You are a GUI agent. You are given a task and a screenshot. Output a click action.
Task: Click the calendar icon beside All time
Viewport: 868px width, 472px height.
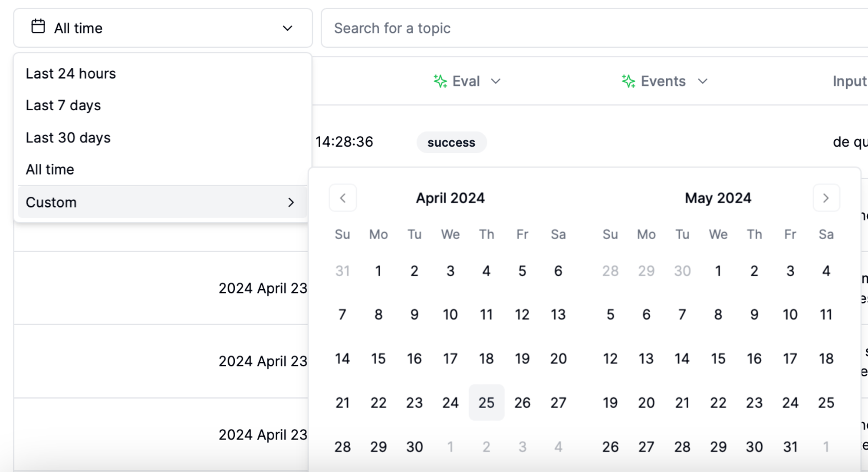click(38, 27)
